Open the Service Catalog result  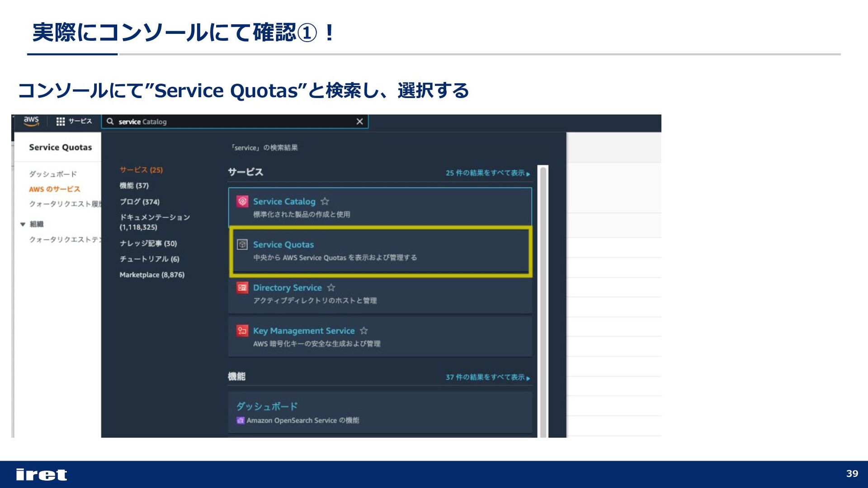click(x=380, y=207)
